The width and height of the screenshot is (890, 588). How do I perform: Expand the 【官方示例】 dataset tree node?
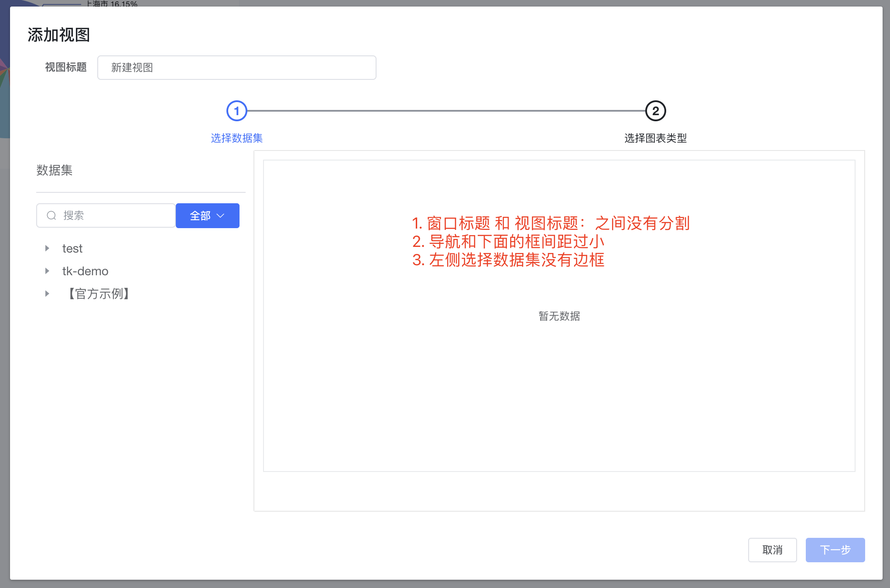pos(48,294)
